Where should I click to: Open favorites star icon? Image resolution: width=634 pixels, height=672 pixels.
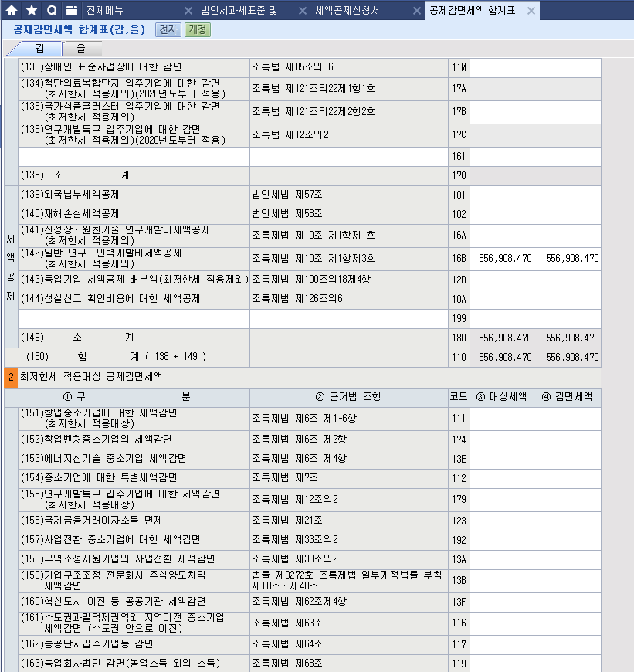tap(31, 10)
